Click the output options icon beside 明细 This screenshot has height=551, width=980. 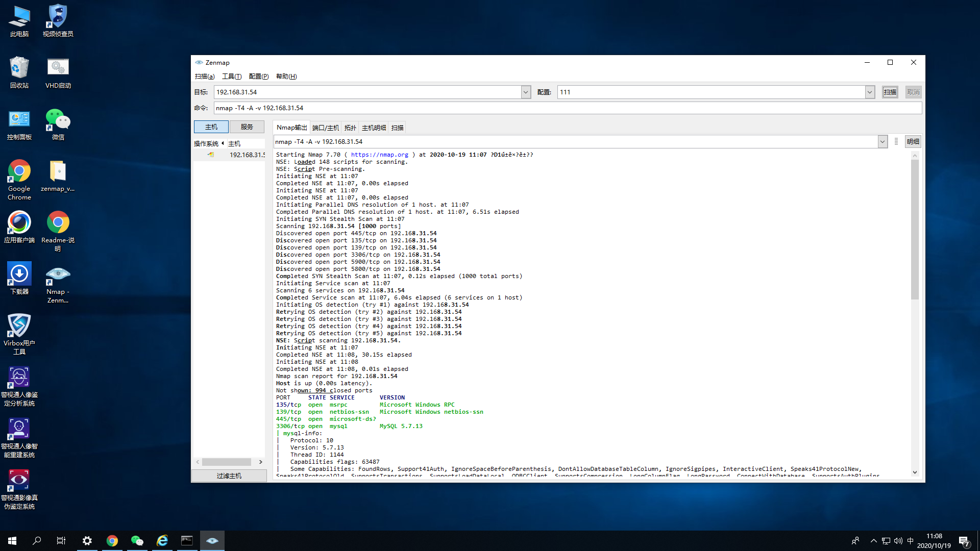896,142
